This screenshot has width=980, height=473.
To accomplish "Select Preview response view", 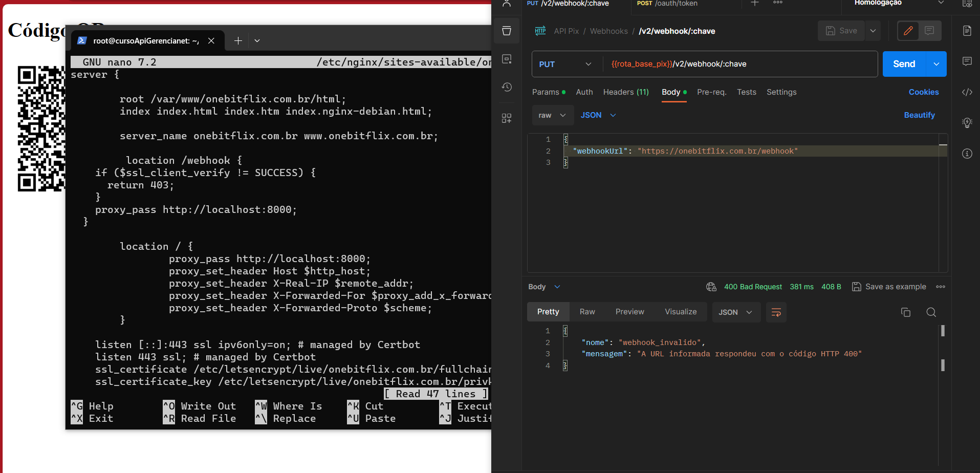I will click(629, 312).
